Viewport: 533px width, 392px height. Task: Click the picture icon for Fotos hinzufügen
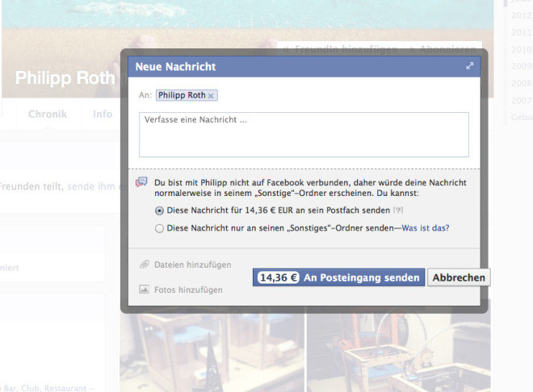point(144,290)
